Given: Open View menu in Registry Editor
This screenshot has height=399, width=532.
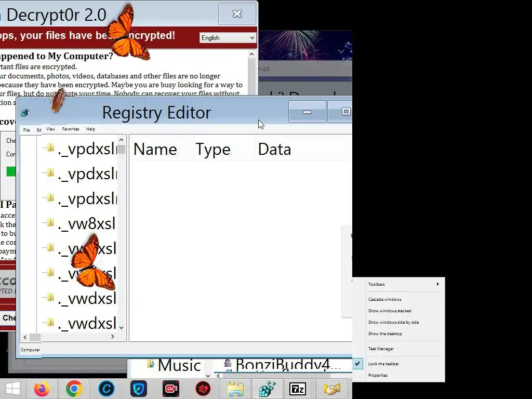Looking at the screenshot, I should pos(50,129).
